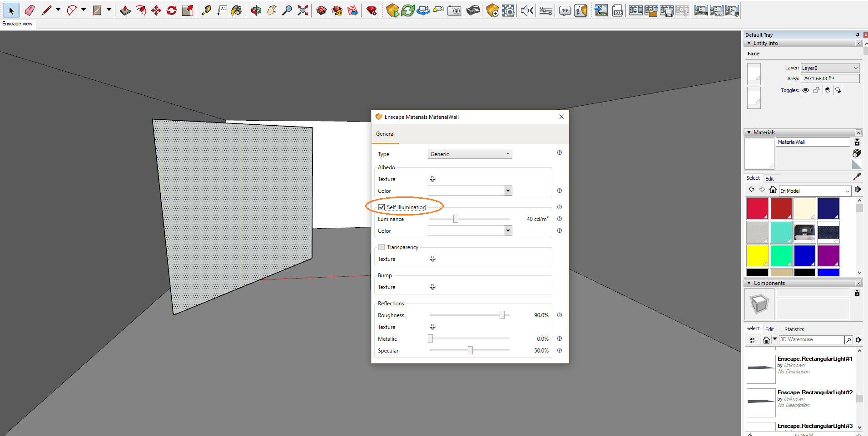Choose the Move tool
Viewport: 868px width, 436px height.
click(156, 10)
